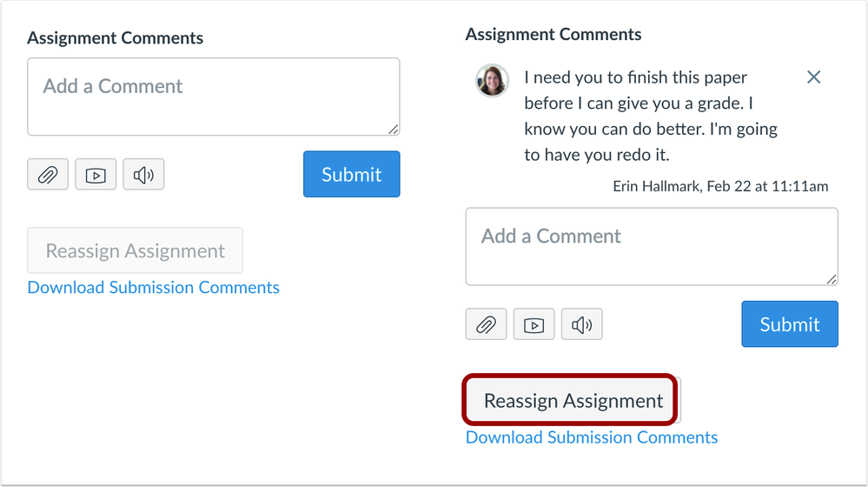Click the highlighted Reassign Assignment button
Image resolution: width=868 pixels, height=487 pixels.
tap(573, 401)
